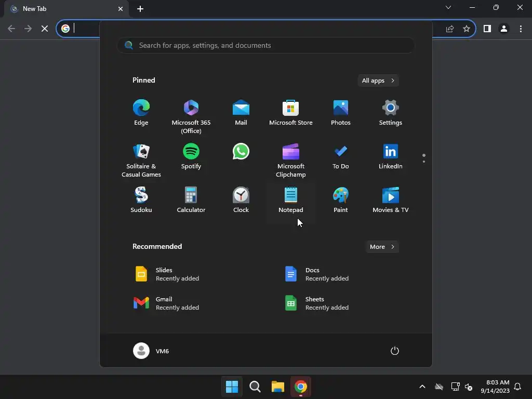Open the network tray icon

pyautogui.click(x=455, y=387)
